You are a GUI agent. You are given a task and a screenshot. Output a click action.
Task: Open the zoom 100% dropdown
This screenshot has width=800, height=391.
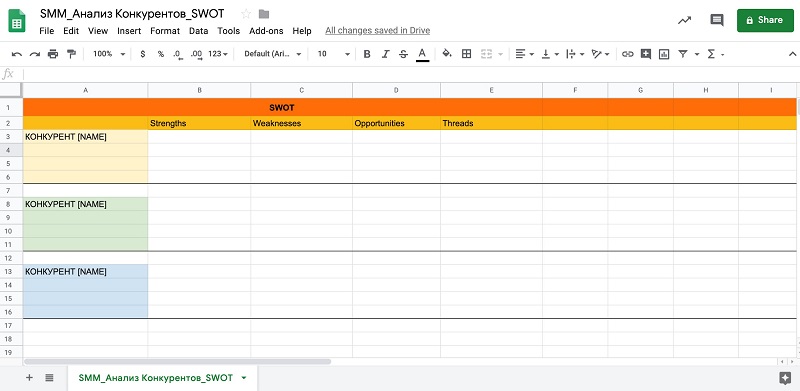pyautogui.click(x=109, y=54)
